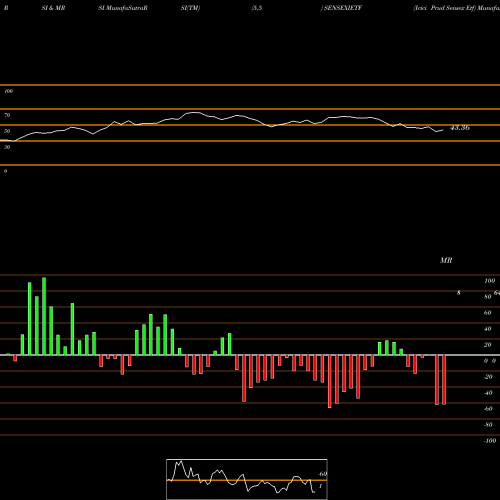Click the RSI axis label 100
500x500 pixels.
(x=9, y=91)
